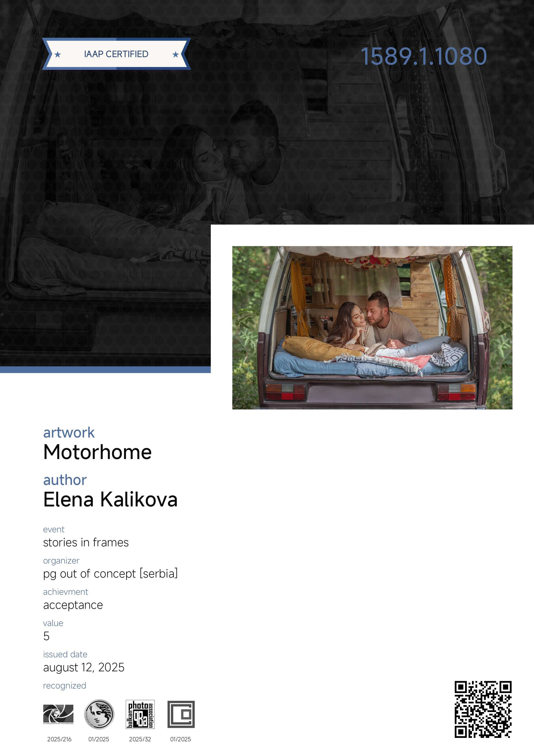Click the left star on the certified ribbon

(x=58, y=54)
